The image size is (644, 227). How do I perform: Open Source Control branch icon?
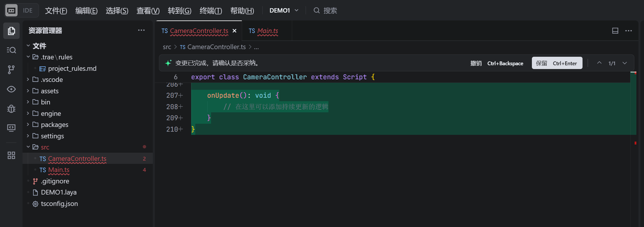click(x=11, y=70)
